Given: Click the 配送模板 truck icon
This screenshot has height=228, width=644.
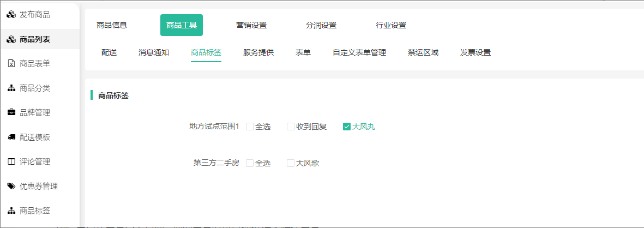Looking at the screenshot, I should point(11,137).
